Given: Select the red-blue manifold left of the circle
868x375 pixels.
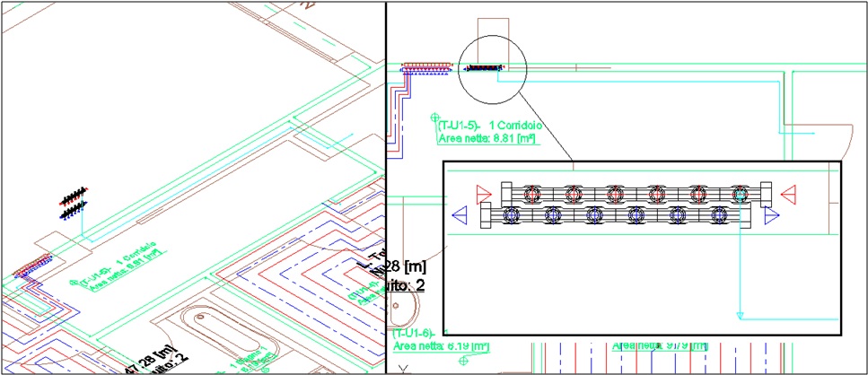Looking at the screenshot, I should click(x=425, y=66).
